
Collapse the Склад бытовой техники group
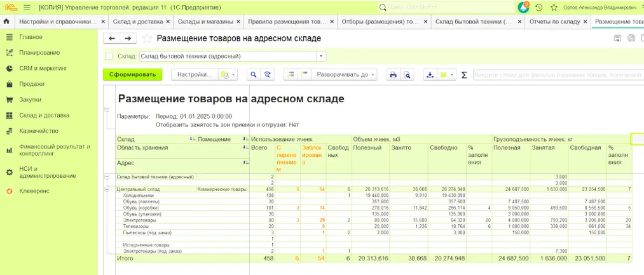point(107,177)
